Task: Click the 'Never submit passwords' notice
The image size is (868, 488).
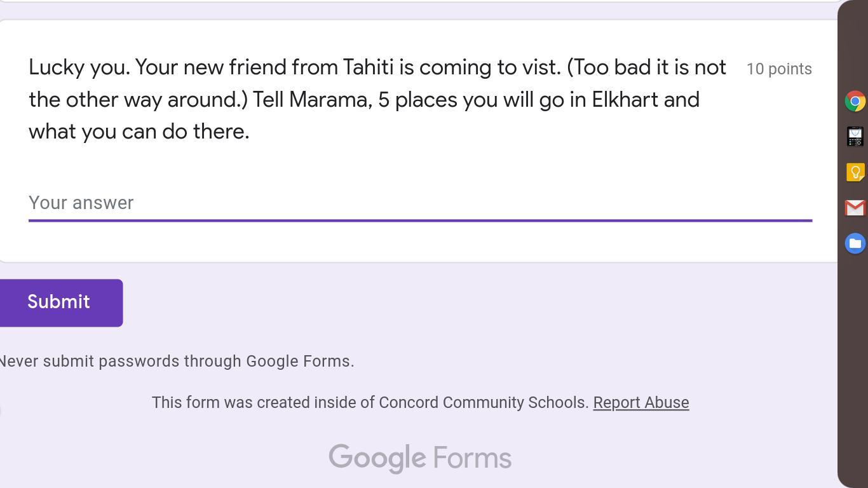Action: point(177,362)
